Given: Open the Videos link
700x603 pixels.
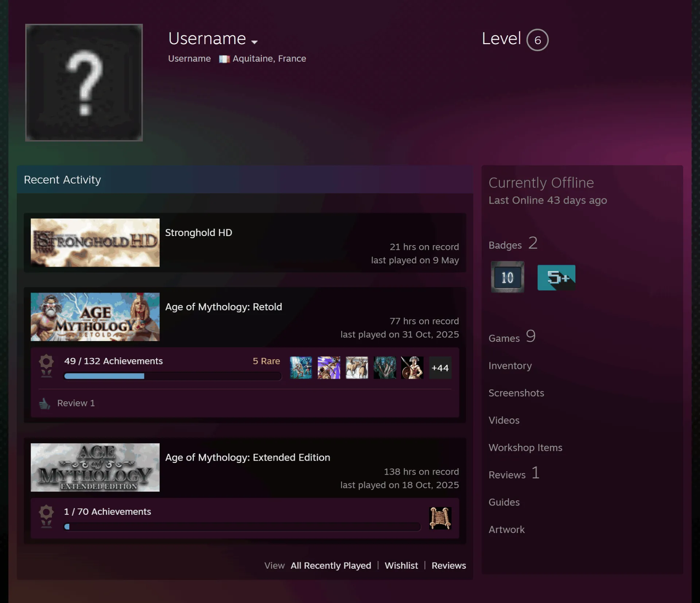Looking at the screenshot, I should tap(504, 420).
